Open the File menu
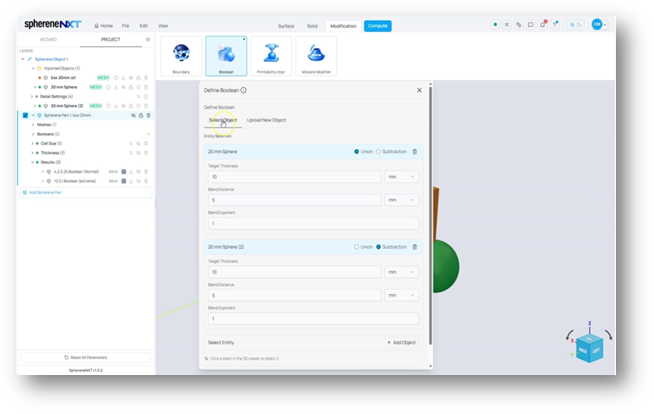 (x=125, y=26)
